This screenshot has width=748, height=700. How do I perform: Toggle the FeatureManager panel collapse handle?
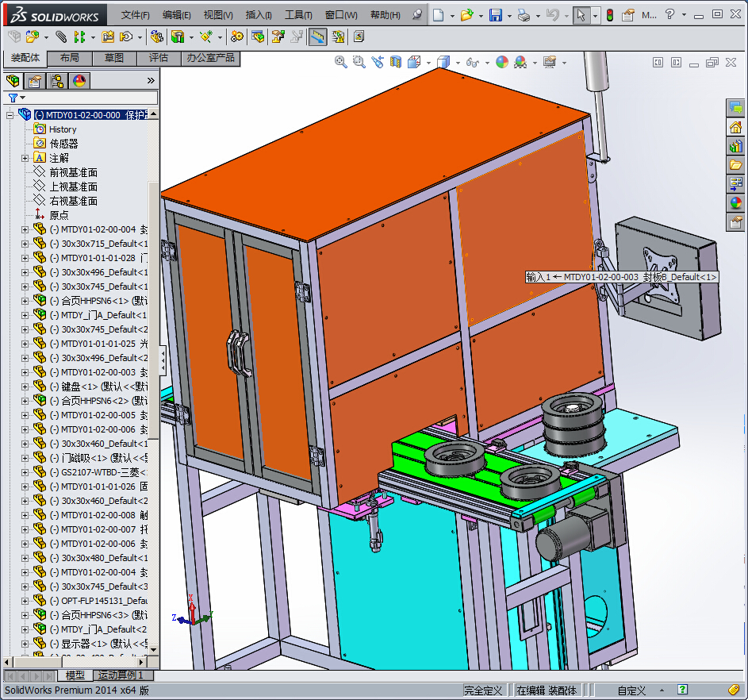(163, 360)
